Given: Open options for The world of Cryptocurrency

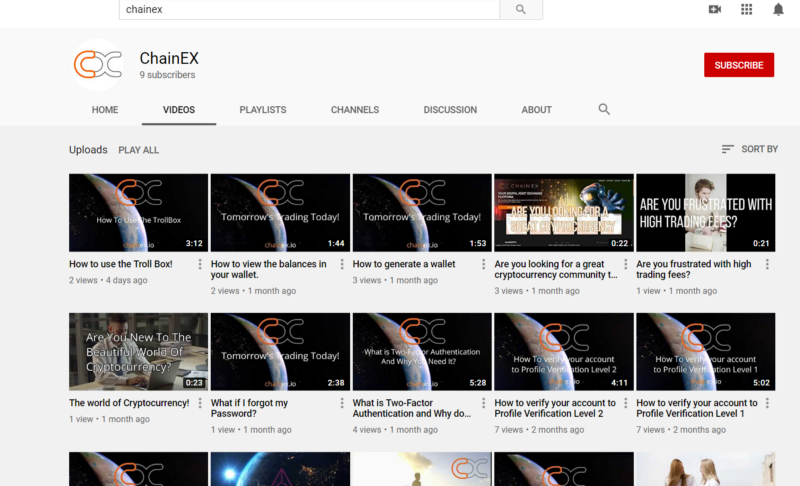Looking at the screenshot, I should tap(200, 403).
